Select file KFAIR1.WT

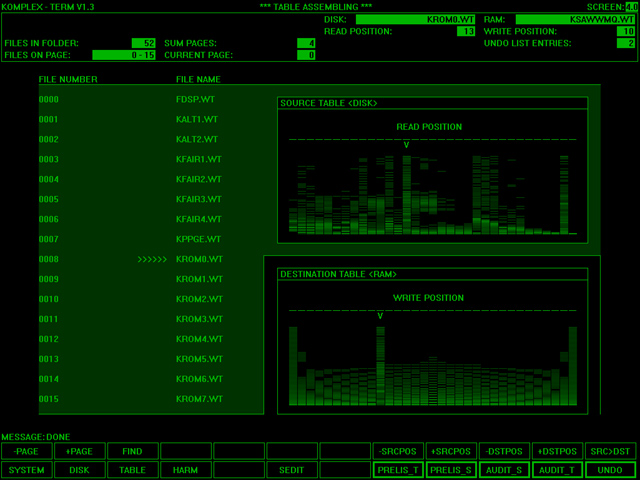click(x=199, y=160)
